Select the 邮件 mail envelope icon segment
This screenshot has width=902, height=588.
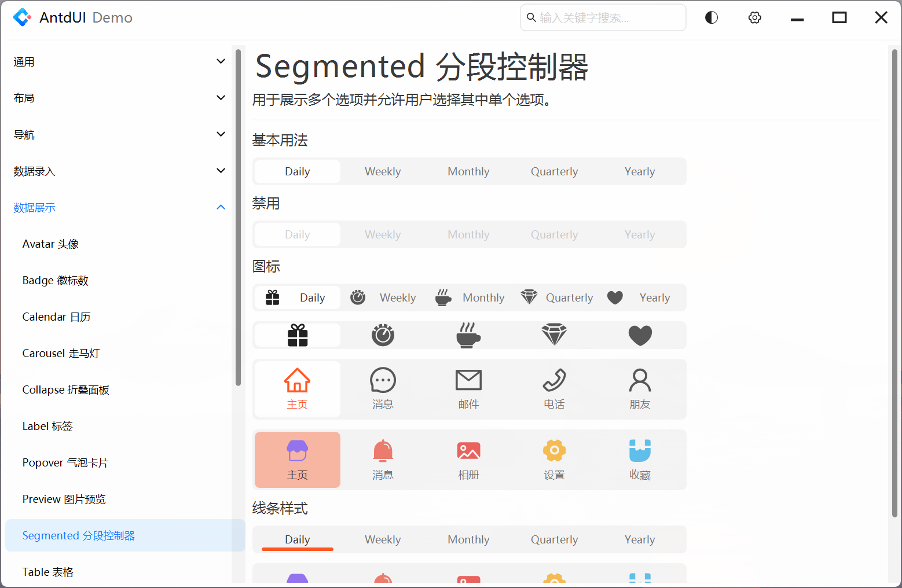pos(468,388)
